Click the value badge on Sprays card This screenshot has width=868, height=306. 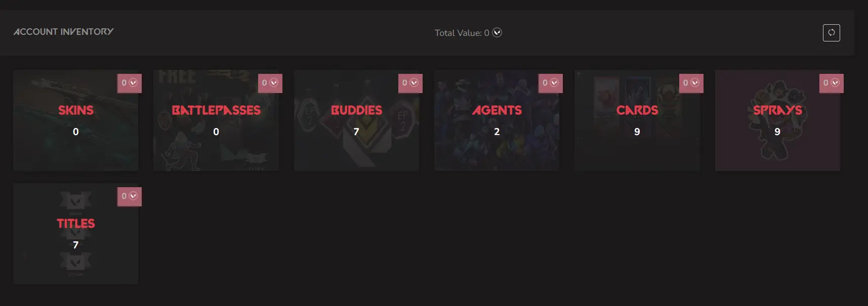point(831,83)
